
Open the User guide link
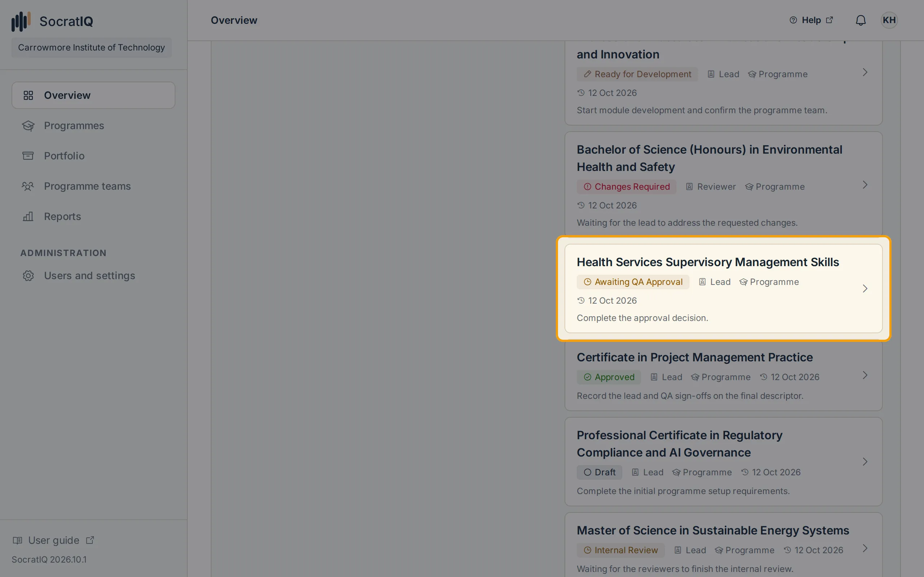[53, 540]
